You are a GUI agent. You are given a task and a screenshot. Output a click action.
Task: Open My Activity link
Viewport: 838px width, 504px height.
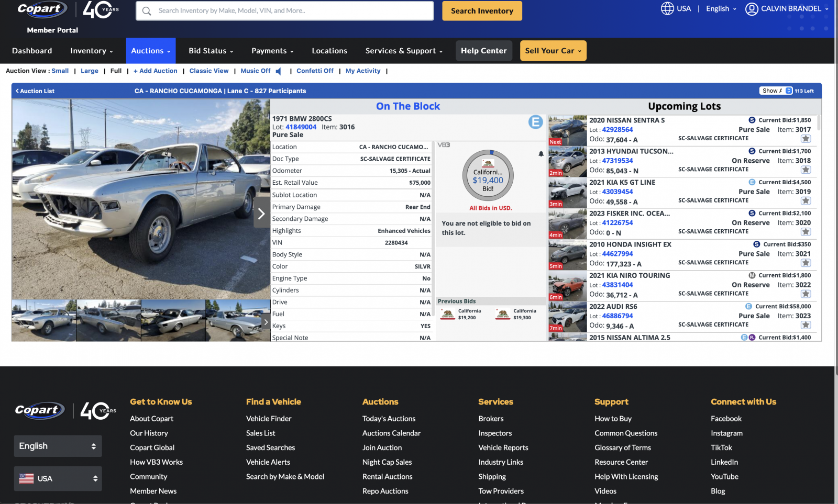(x=363, y=71)
